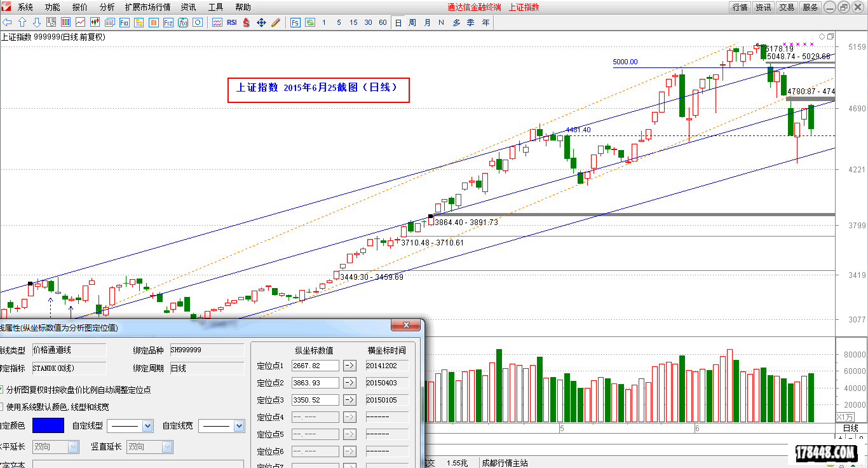Switch to weekly (周) period

(412, 22)
